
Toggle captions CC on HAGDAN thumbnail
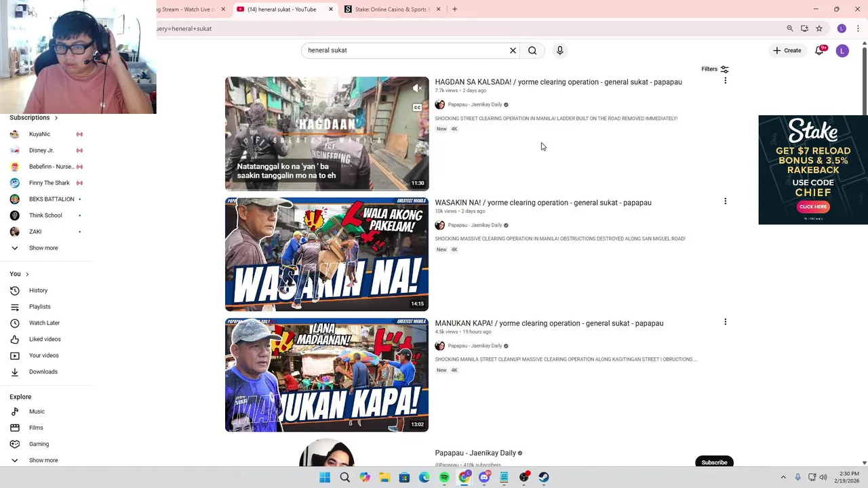click(x=417, y=107)
